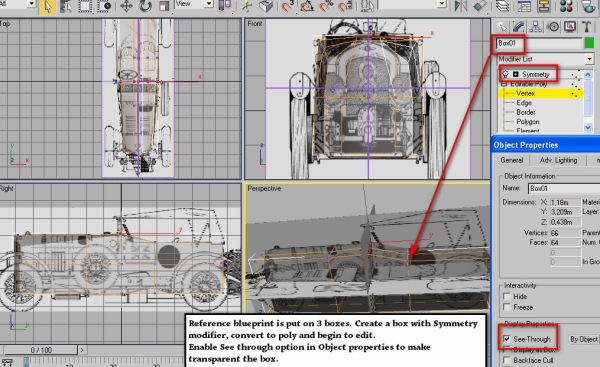Screen dimensions: 600x367
Task: Enable the Hide checkbox under Interactivity
Action: point(507,296)
